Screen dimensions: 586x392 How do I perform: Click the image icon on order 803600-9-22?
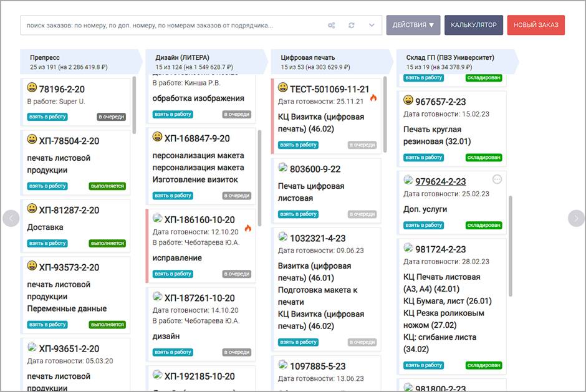[283, 168]
